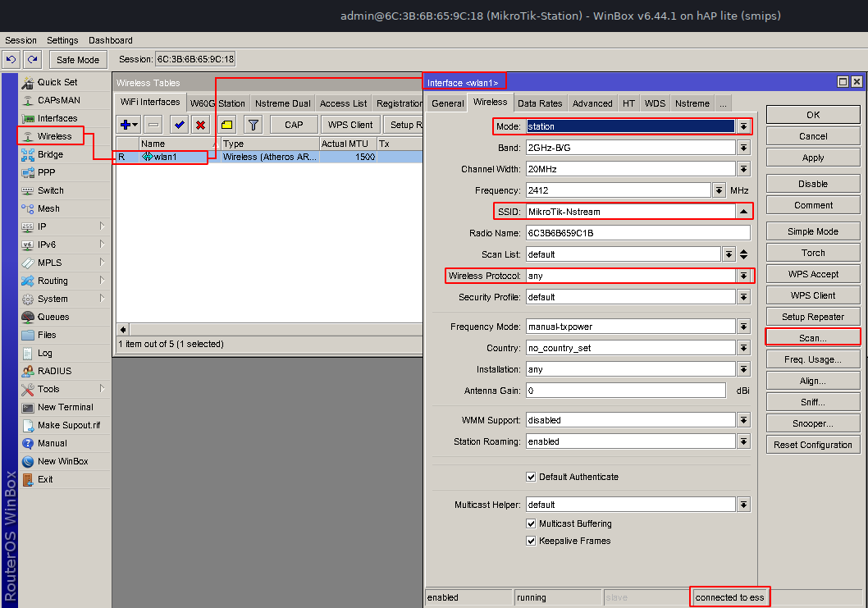This screenshot has height=608, width=868.
Task: Click the Apply button
Action: click(813, 158)
